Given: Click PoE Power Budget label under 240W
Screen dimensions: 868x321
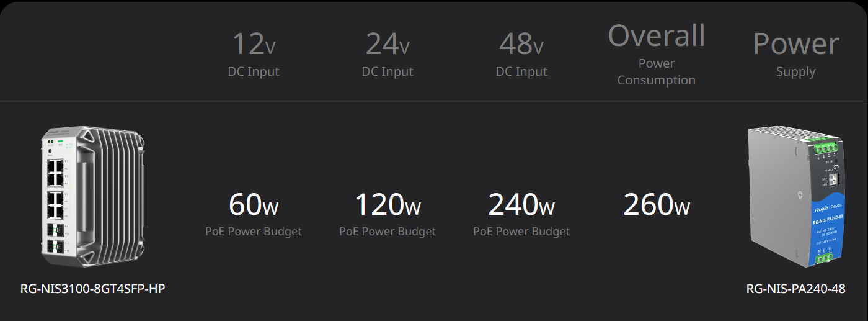Looking at the screenshot, I should 521,232.
